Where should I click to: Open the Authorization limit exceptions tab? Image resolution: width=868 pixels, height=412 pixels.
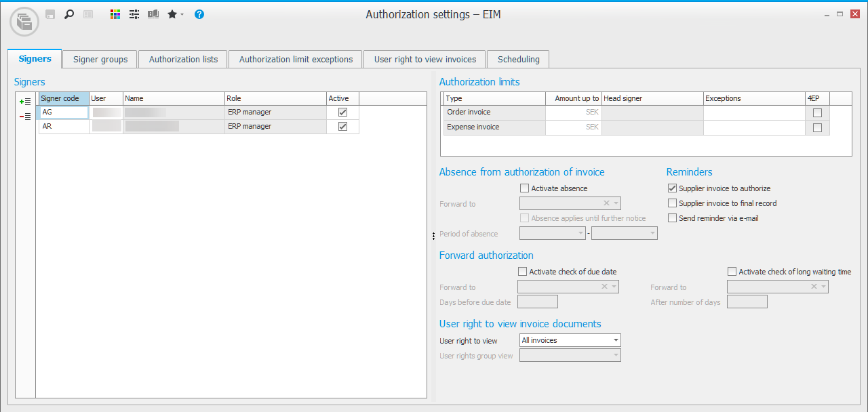point(296,60)
